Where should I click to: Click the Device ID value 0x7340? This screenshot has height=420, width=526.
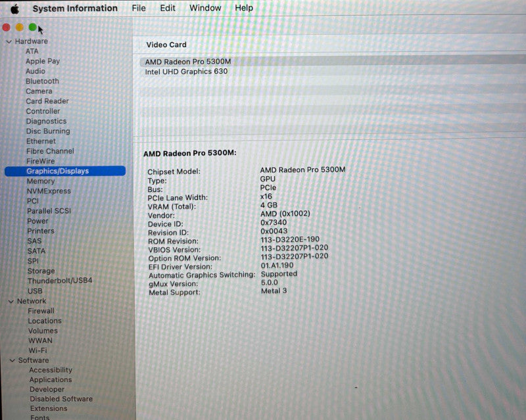[x=274, y=222]
